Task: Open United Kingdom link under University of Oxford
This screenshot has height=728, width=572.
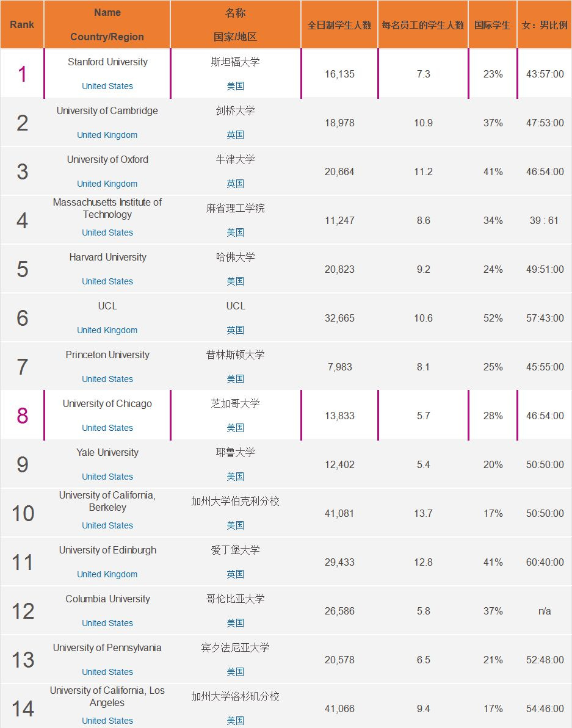Action: tap(107, 184)
